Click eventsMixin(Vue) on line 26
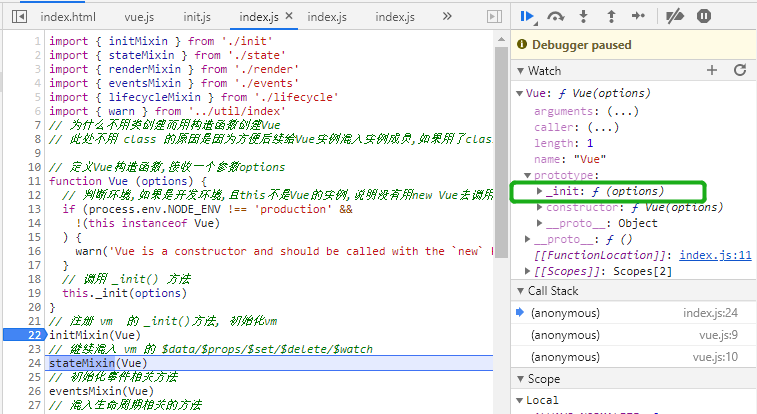Image resolution: width=757 pixels, height=414 pixels. (101, 391)
